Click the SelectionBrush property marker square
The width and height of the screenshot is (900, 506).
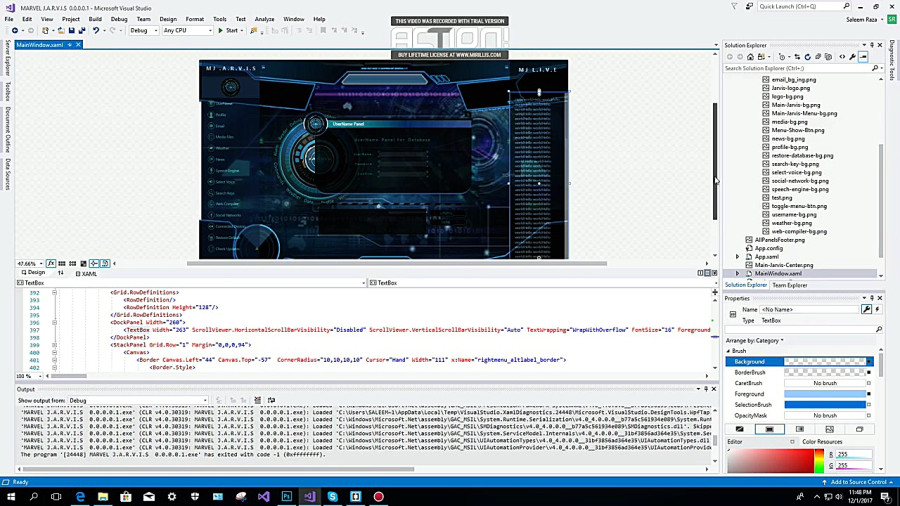[x=869, y=404]
